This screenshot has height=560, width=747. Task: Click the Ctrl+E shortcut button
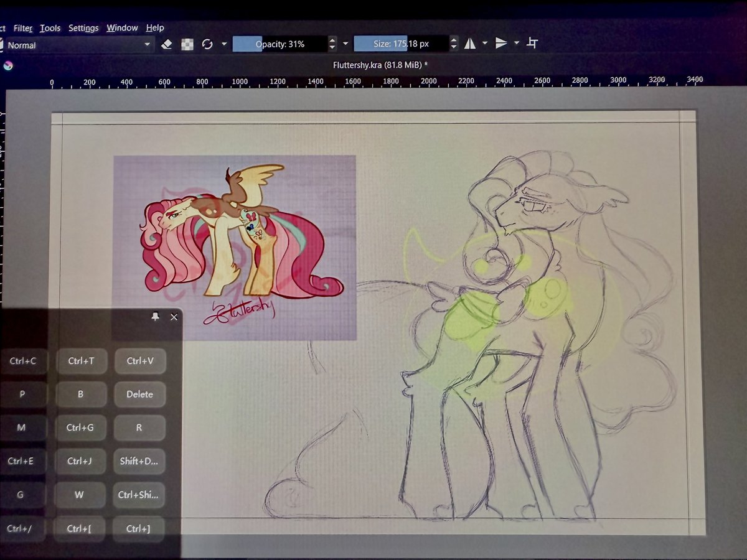21,462
